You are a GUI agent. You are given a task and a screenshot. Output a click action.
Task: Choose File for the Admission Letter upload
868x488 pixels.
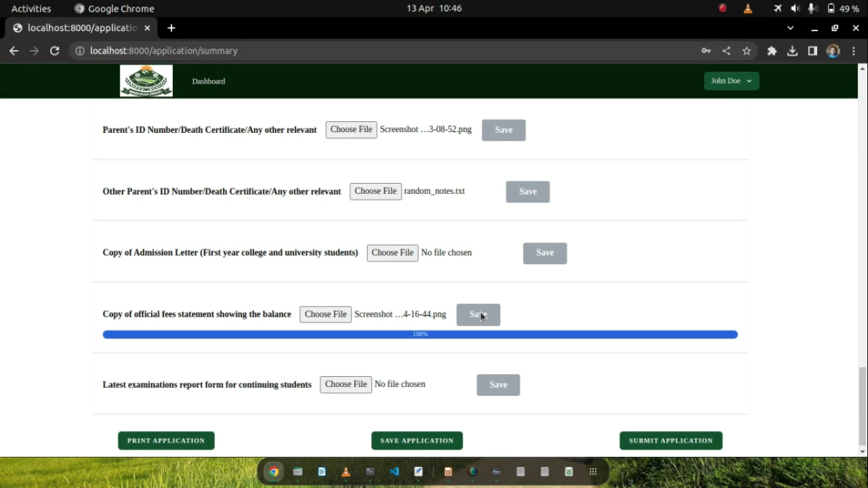coord(392,252)
